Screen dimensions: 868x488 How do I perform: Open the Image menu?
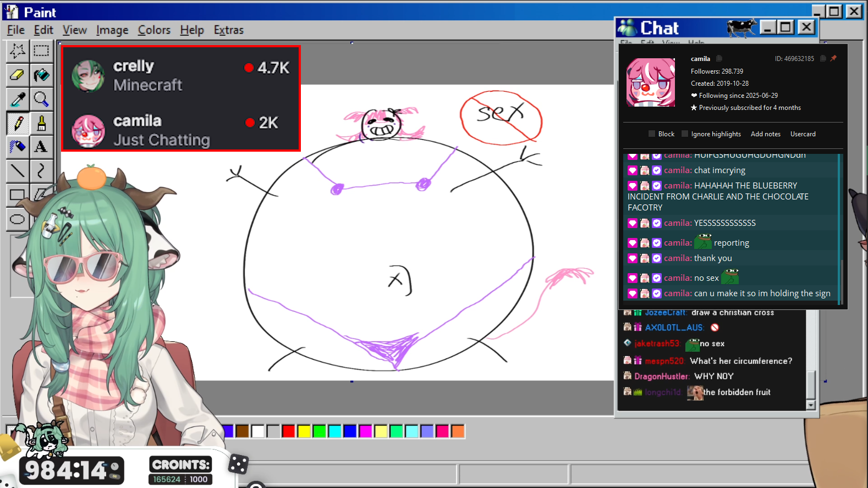click(x=112, y=30)
